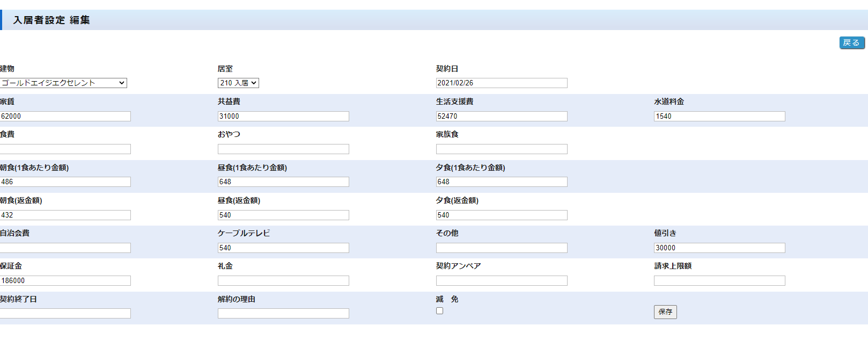Toggle the 減免 checkbox
Image resolution: width=868 pixels, height=340 pixels.
coord(439,311)
